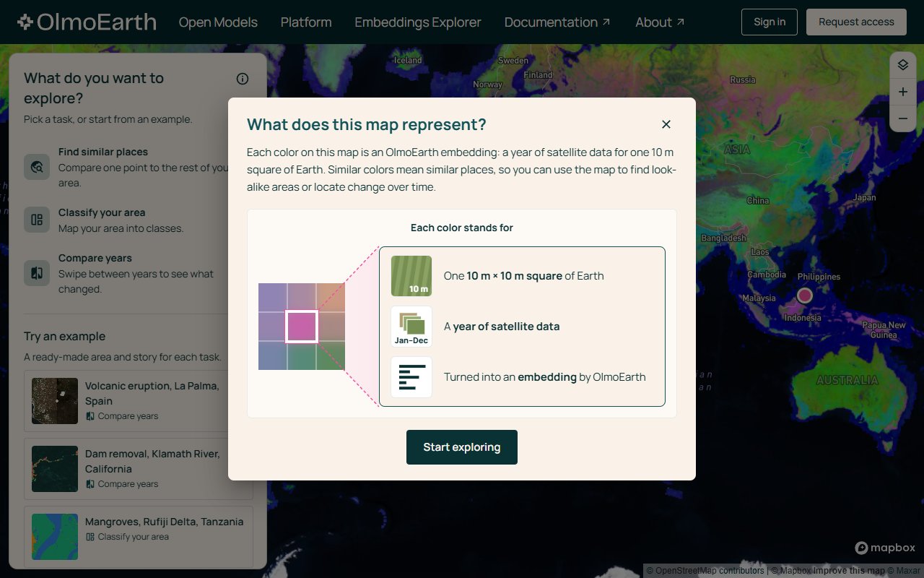Click the Try an example heading
The image size is (924, 578).
65,336
